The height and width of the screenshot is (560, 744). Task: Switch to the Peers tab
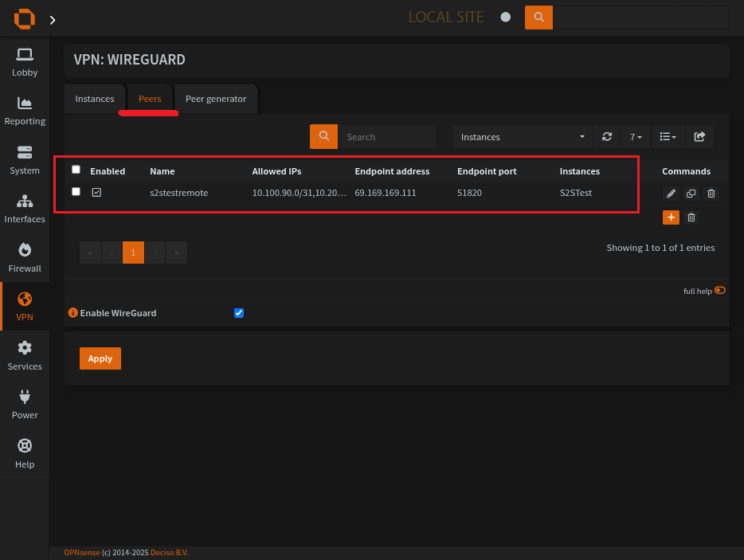click(150, 99)
